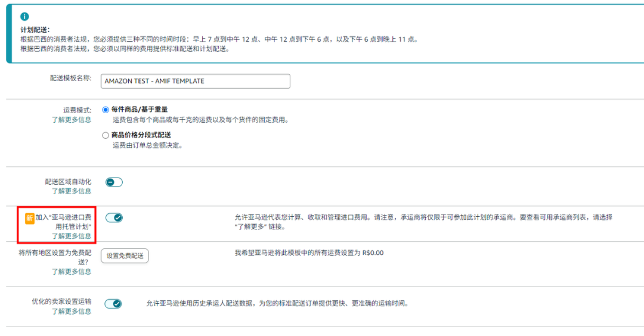This screenshot has height=336, width=644.
Task: Turn off the 优化的卖家设置运输 toggle
Action: click(x=113, y=304)
